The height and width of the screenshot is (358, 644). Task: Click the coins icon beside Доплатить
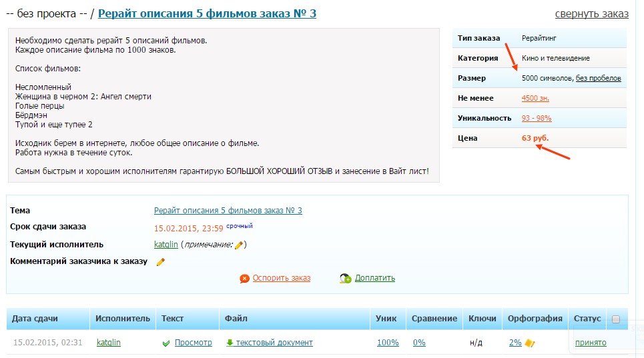346,279
